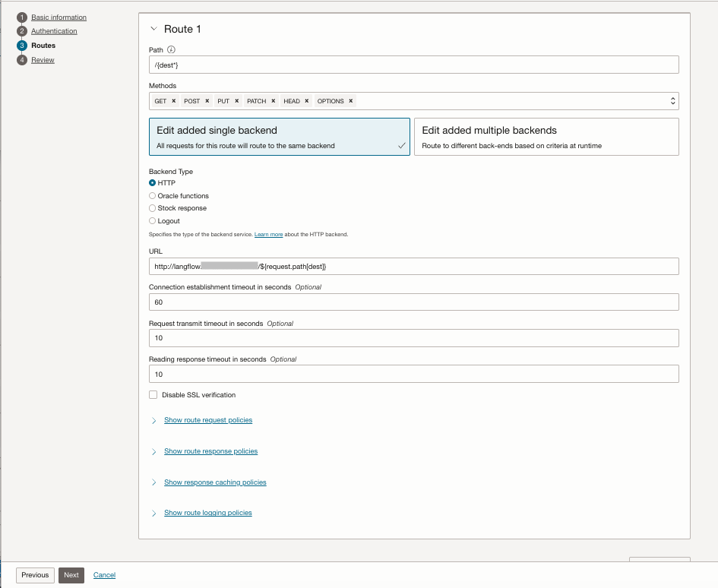Viewport: 718px width, 588px height.
Task: Collapse the Route 1 section
Action: pyautogui.click(x=154, y=29)
